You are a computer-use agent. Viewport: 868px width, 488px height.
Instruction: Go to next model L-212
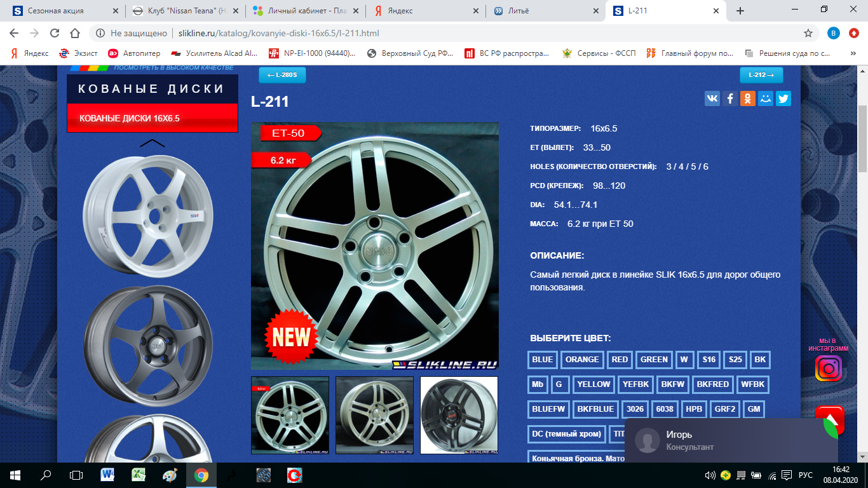click(x=761, y=75)
